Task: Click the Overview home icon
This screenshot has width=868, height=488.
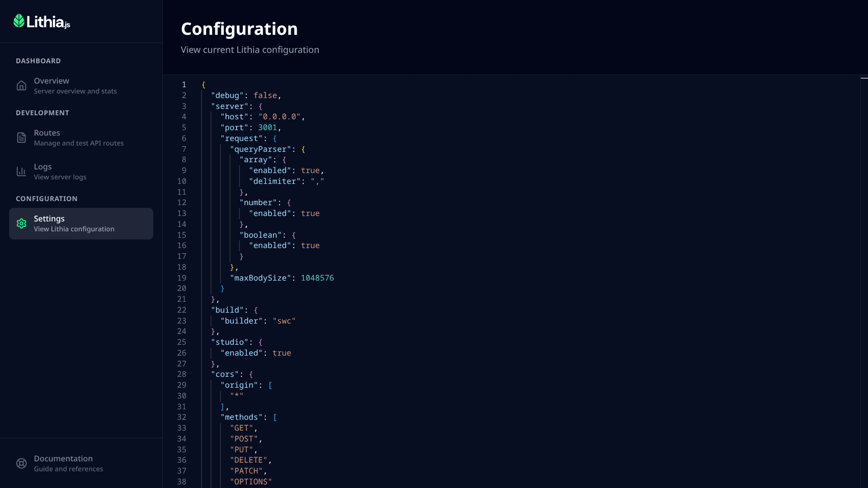Action: [21, 86]
